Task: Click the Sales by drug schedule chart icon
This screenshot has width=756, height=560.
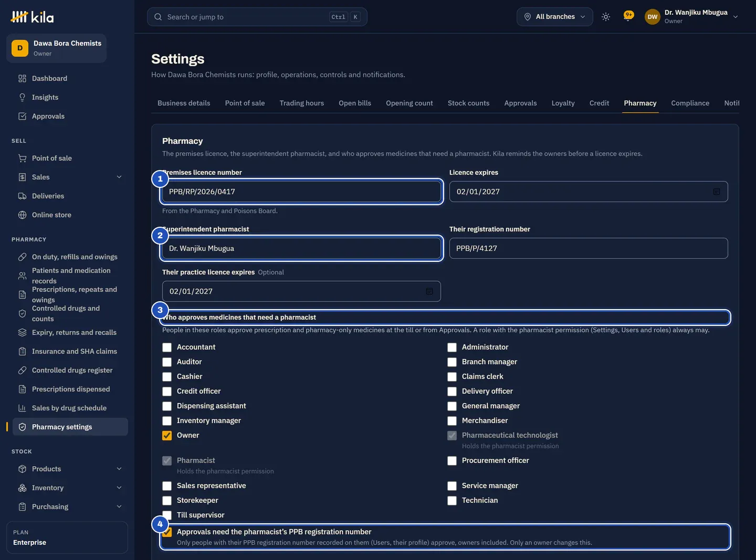Action: (x=22, y=408)
